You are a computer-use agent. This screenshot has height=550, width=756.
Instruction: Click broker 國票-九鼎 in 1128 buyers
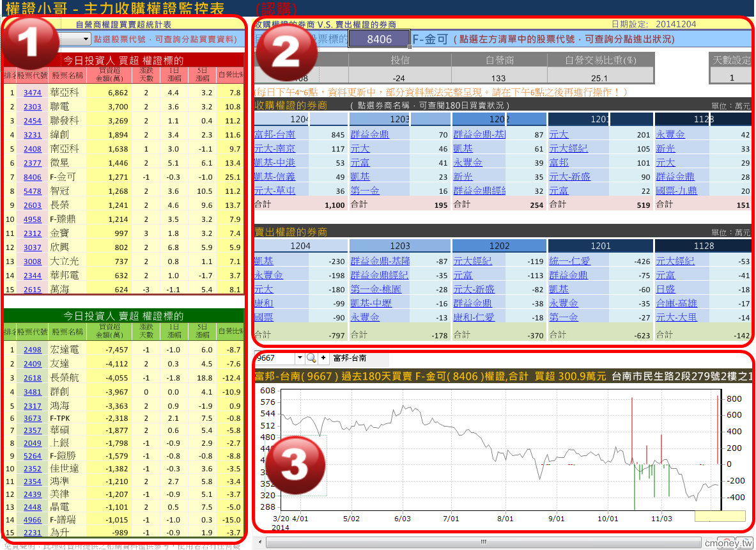coord(676,191)
